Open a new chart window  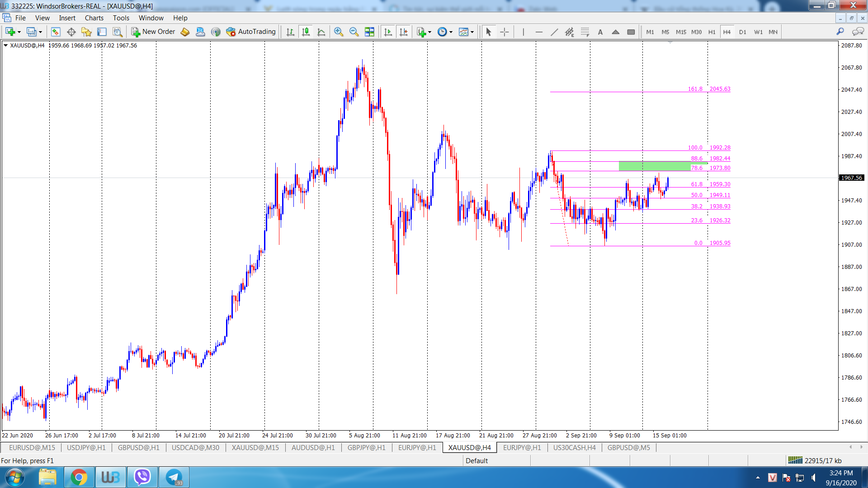point(10,32)
